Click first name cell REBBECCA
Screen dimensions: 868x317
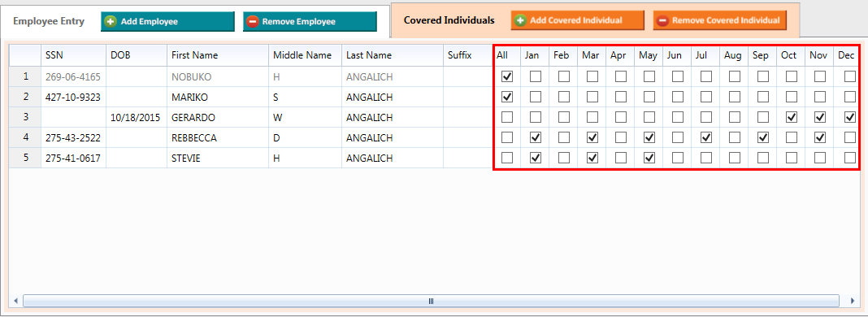[x=218, y=137]
